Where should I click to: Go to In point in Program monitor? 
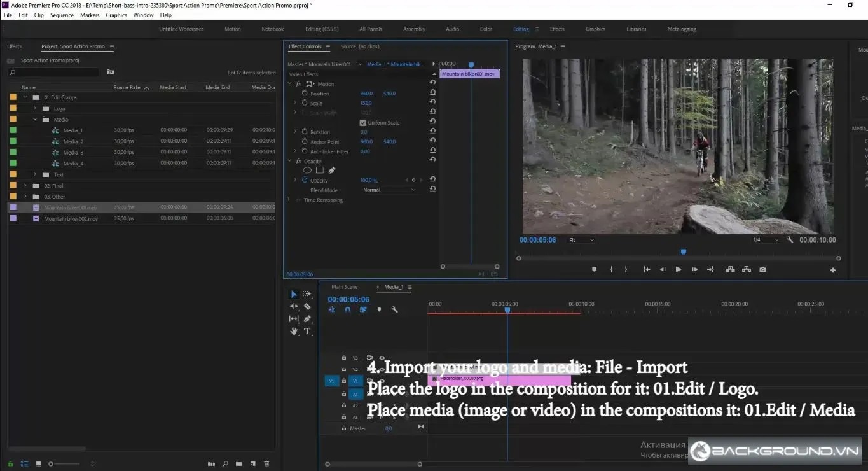coord(647,269)
